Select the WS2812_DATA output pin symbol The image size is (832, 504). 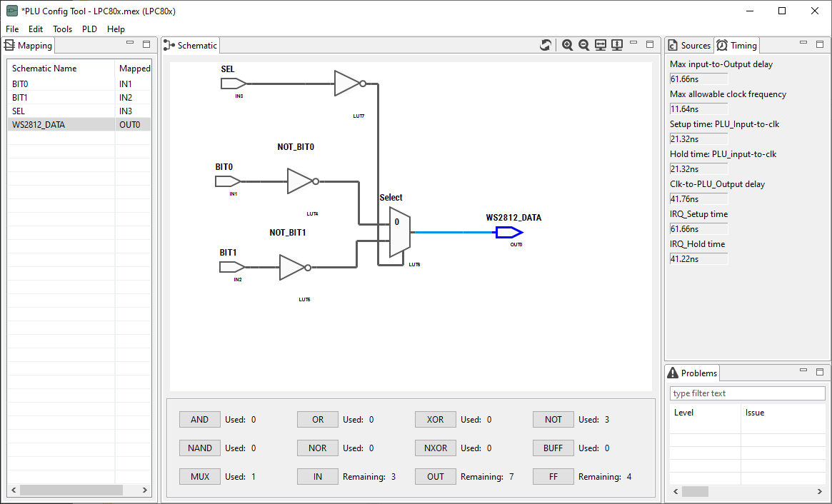pos(510,233)
